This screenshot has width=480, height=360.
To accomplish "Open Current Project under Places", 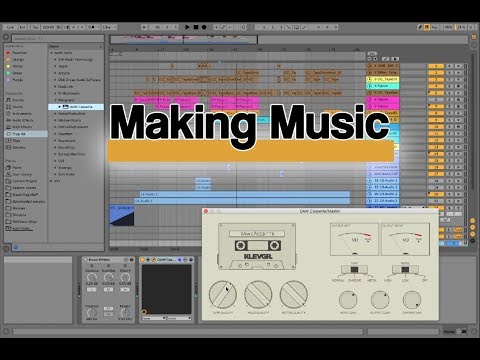I will click(x=21, y=181).
